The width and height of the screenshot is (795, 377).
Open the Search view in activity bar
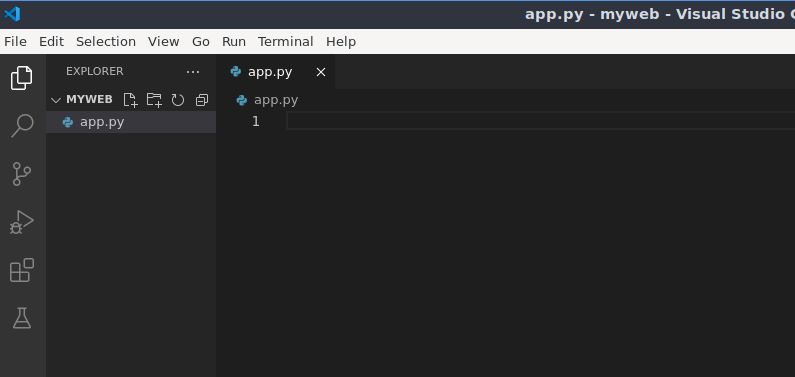[21, 125]
